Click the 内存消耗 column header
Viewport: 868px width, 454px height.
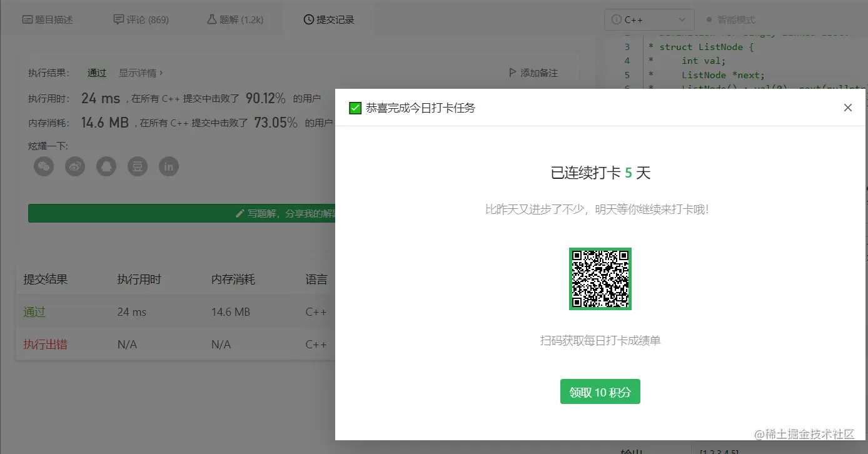[x=233, y=280]
